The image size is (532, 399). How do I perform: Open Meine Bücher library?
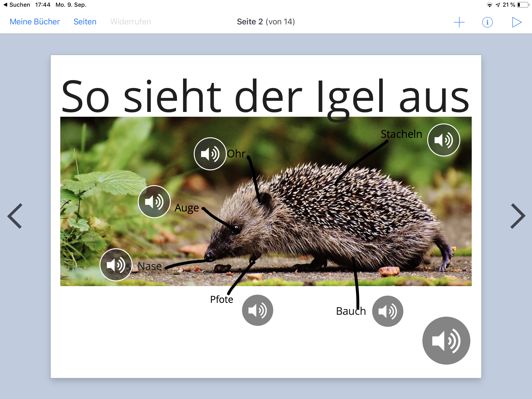coord(35,22)
